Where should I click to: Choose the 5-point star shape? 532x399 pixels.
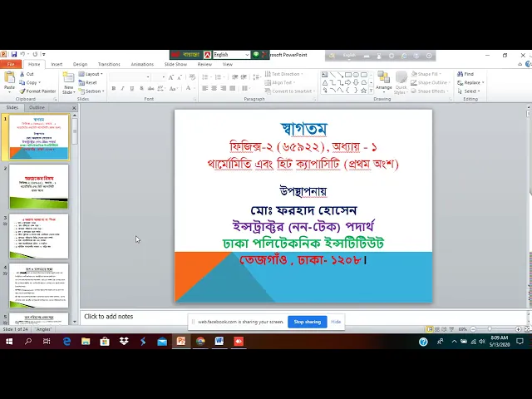point(364,91)
